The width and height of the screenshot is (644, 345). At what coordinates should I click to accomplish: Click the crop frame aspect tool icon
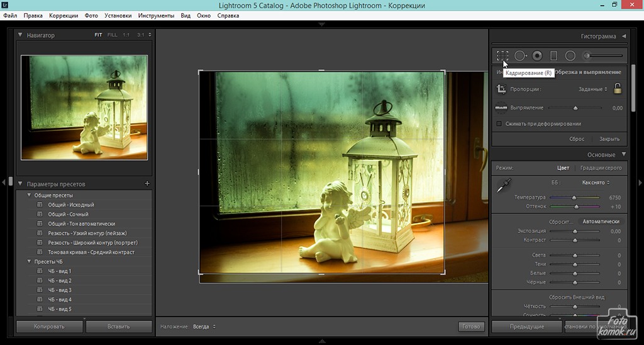(501, 89)
